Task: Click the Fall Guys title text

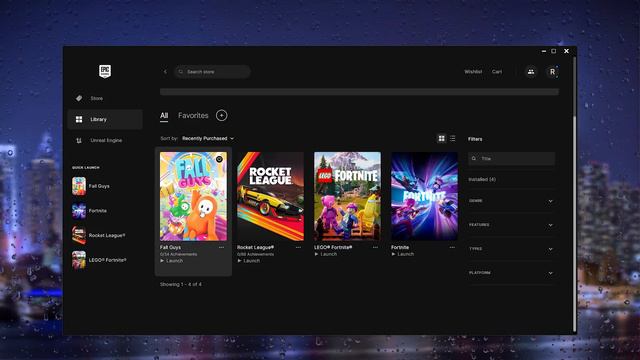Action: 170,247
